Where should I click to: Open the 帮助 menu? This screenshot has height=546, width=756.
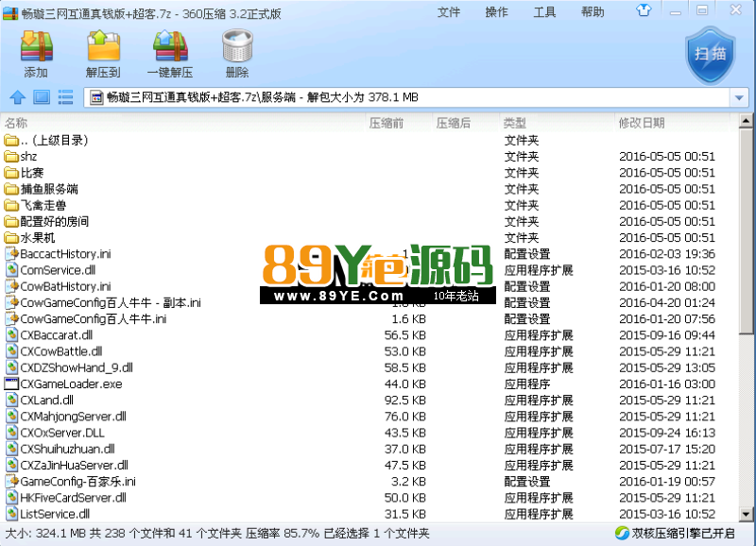coord(593,12)
